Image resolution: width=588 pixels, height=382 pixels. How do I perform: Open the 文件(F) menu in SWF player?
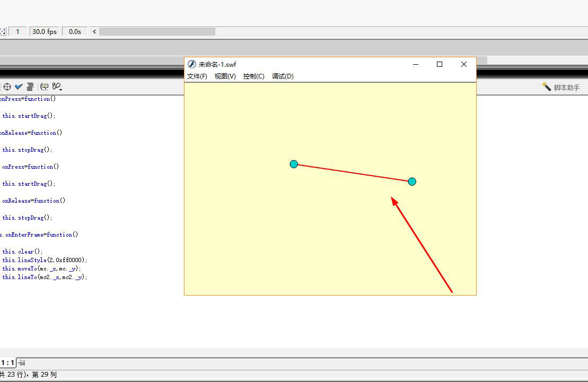197,76
